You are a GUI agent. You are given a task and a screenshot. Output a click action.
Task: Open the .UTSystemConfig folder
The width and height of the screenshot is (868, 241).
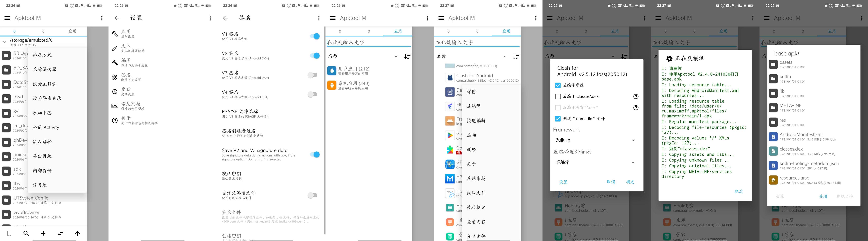(x=43, y=200)
